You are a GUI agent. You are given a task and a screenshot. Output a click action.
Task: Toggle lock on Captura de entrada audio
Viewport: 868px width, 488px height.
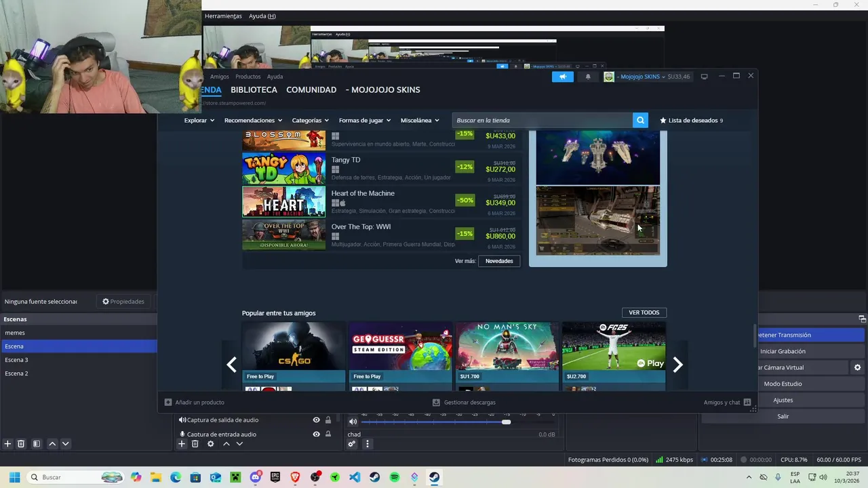328,434
